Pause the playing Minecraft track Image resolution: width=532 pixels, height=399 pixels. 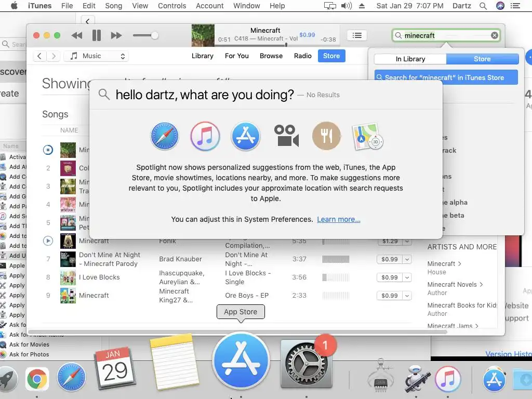coord(97,35)
